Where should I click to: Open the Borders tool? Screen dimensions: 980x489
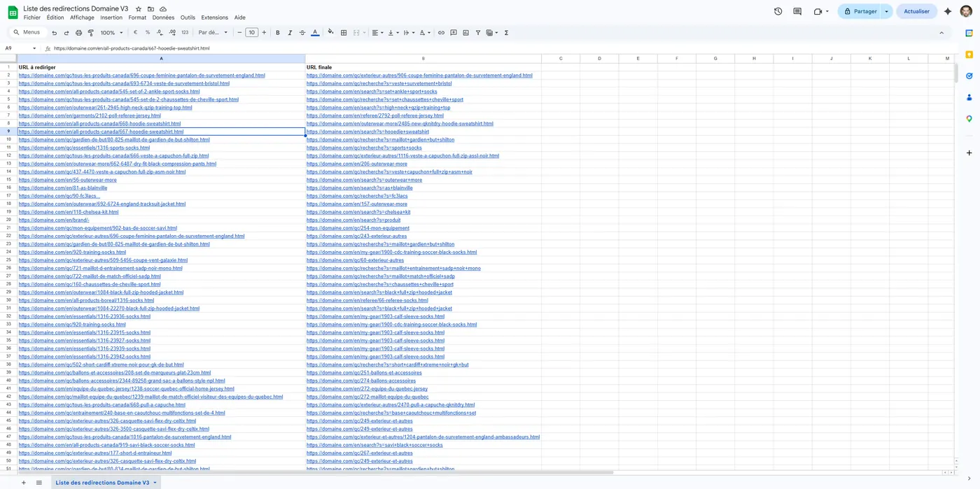point(344,33)
